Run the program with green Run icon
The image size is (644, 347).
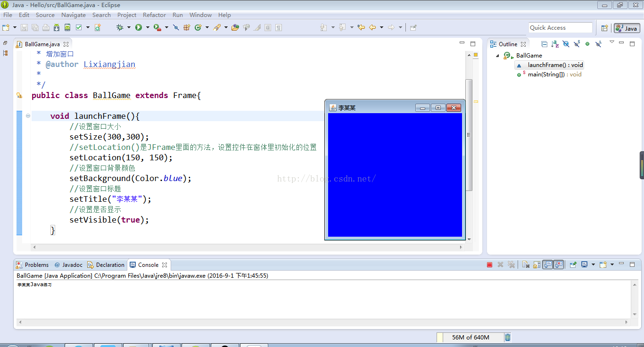[x=139, y=27]
